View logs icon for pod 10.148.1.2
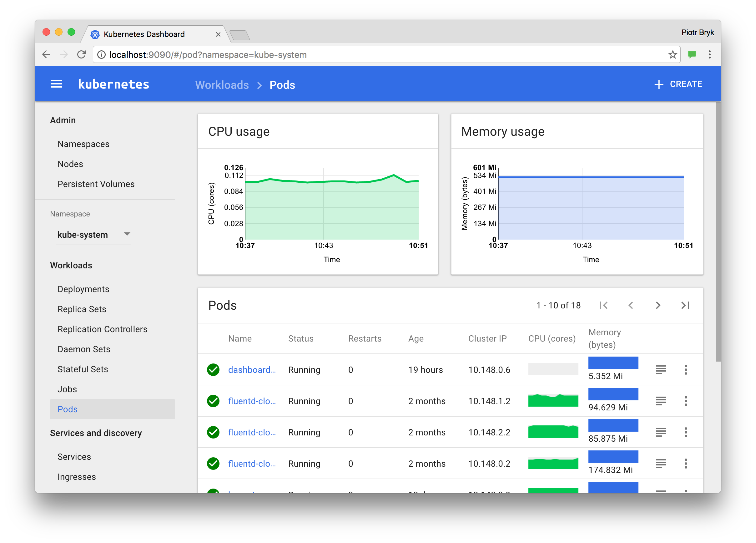 pos(661,401)
